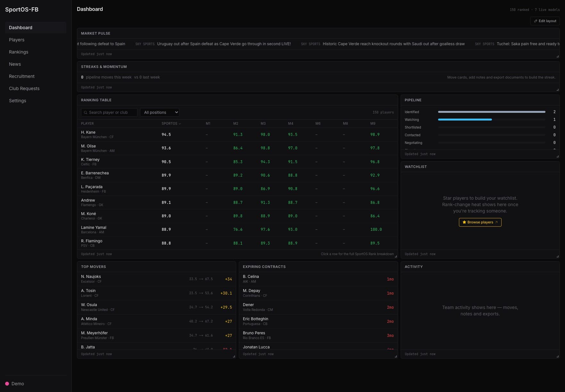Click resize handle of Pipeline panel
This screenshot has height=392, width=565.
pos(558,156)
